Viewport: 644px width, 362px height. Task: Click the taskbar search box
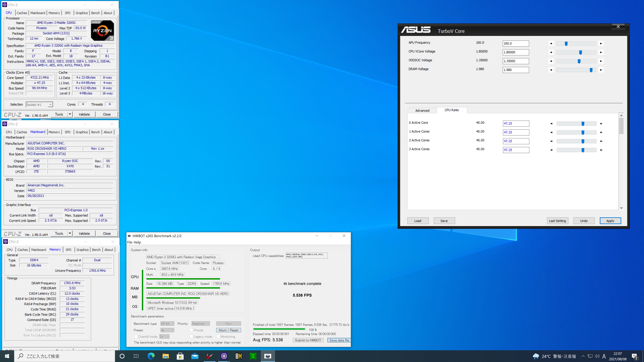tap(65, 356)
